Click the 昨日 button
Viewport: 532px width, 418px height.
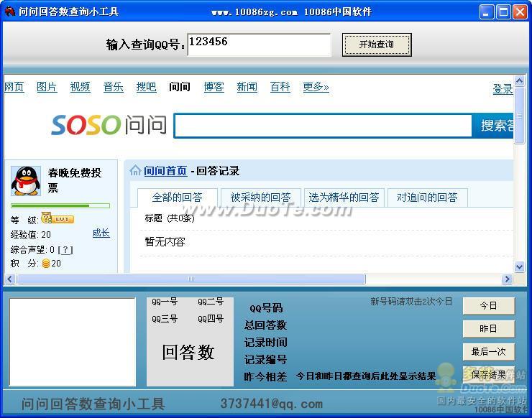pyautogui.click(x=489, y=328)
